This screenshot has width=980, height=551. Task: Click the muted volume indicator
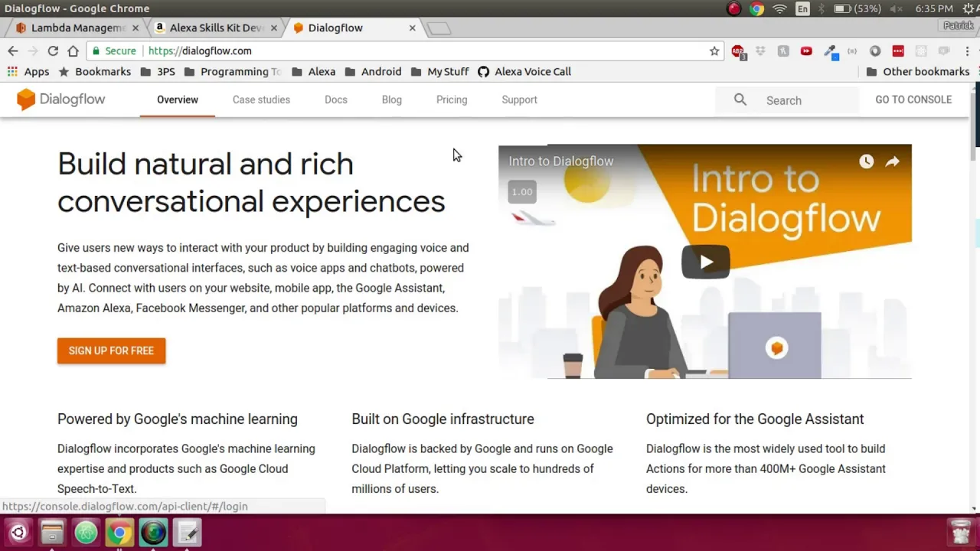(895, 8)
